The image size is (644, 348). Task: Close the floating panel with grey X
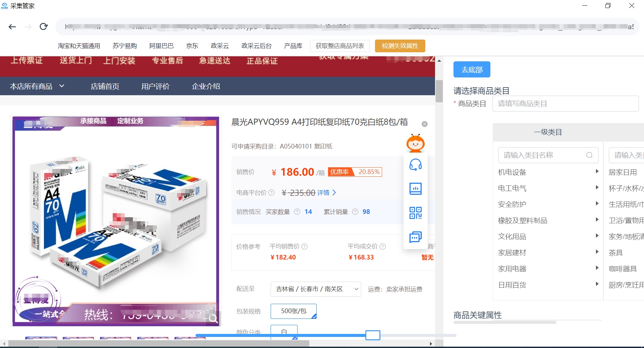(425, 124)
